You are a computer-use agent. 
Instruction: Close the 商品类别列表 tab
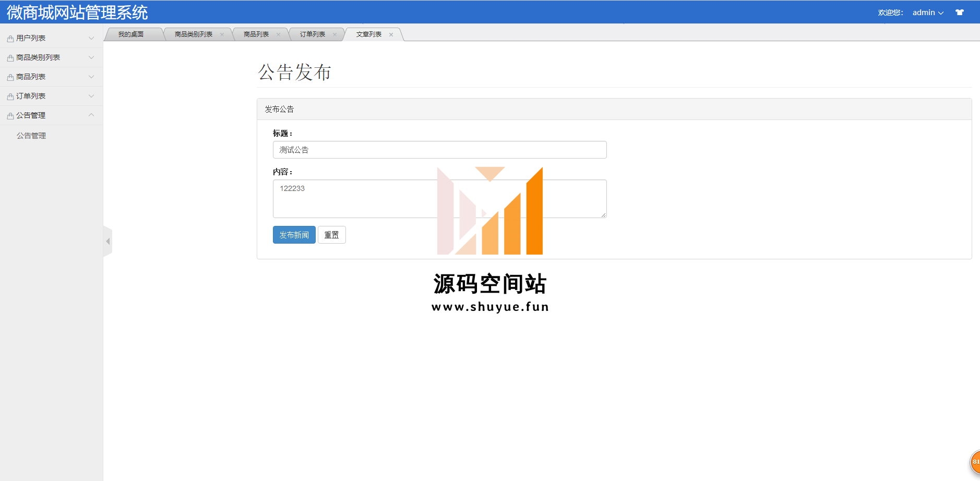click(222, 34)
